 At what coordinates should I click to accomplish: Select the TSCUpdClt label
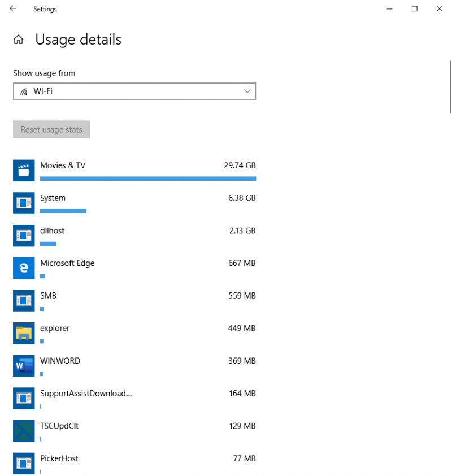(59, 426)
